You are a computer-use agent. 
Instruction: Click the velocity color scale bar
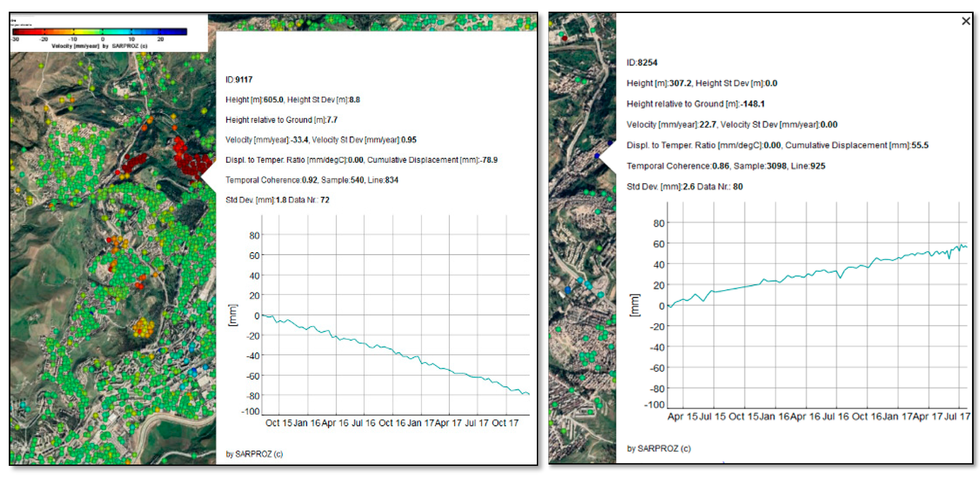pos(100,32)
